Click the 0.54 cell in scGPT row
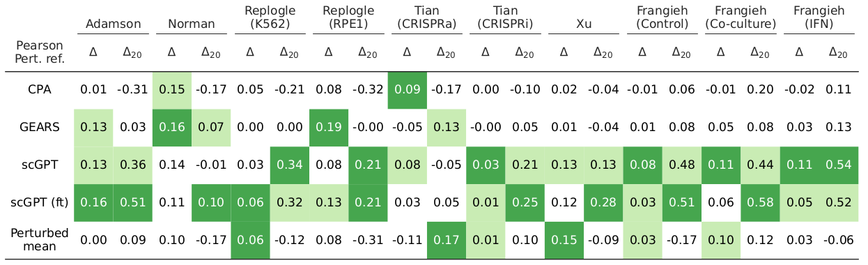The height and width of the screenshot is (265, 868). click(x=838, y=165)
